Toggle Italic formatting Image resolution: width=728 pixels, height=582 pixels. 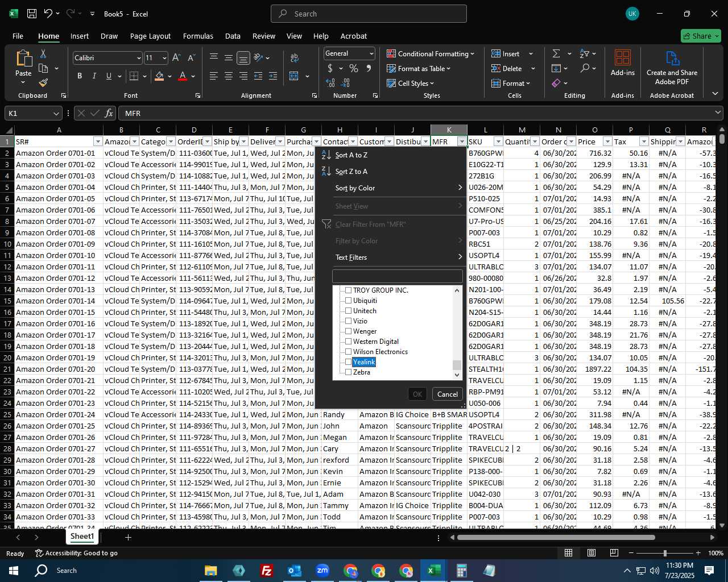click(x=94, y=76)
